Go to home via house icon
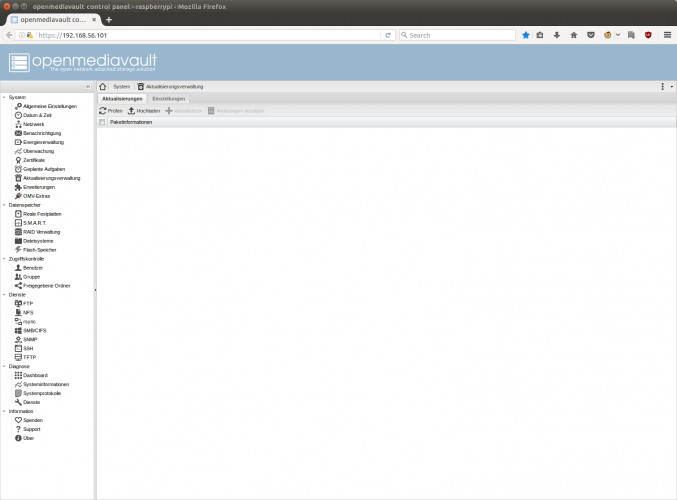Image resolution: width=677 pixels, height=500 pixels. coord(103,87)
